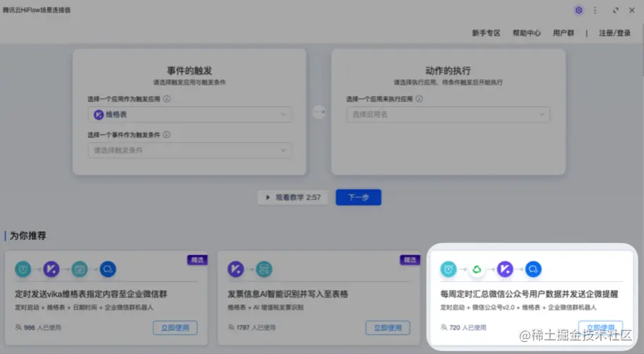Click the user count icon beside 720 人已使用

443,327
